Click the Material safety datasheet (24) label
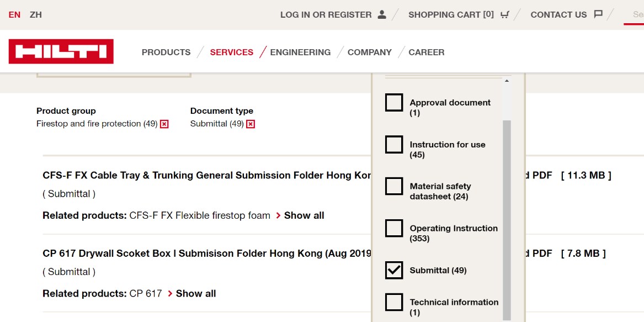644x322 pixels. click(440, 191)
